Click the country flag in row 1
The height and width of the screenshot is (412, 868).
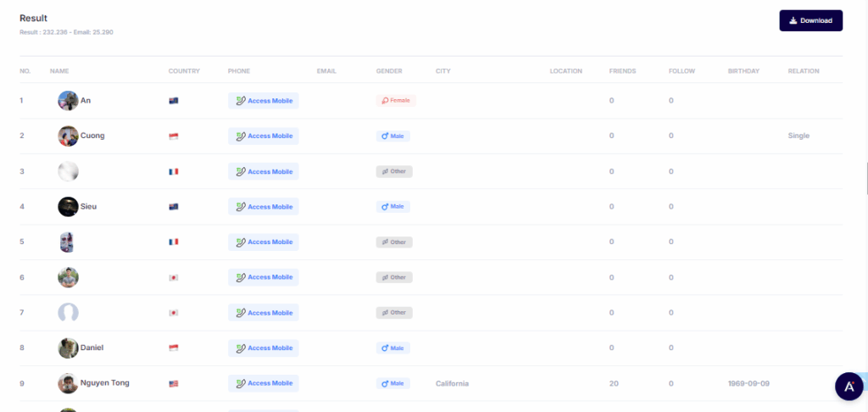pos(174,101)
